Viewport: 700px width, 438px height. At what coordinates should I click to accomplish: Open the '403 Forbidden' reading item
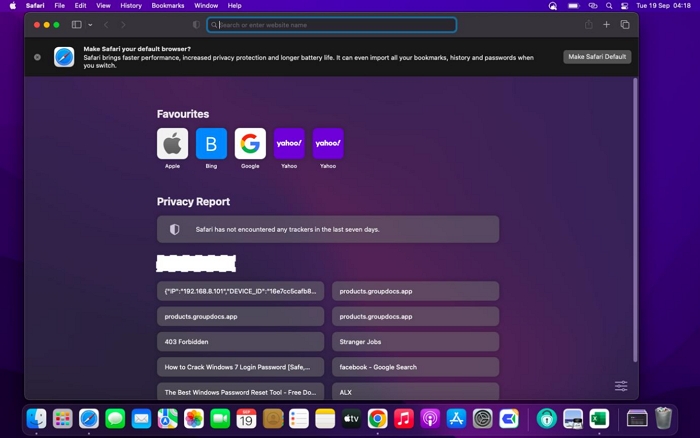tap(240, 342)
